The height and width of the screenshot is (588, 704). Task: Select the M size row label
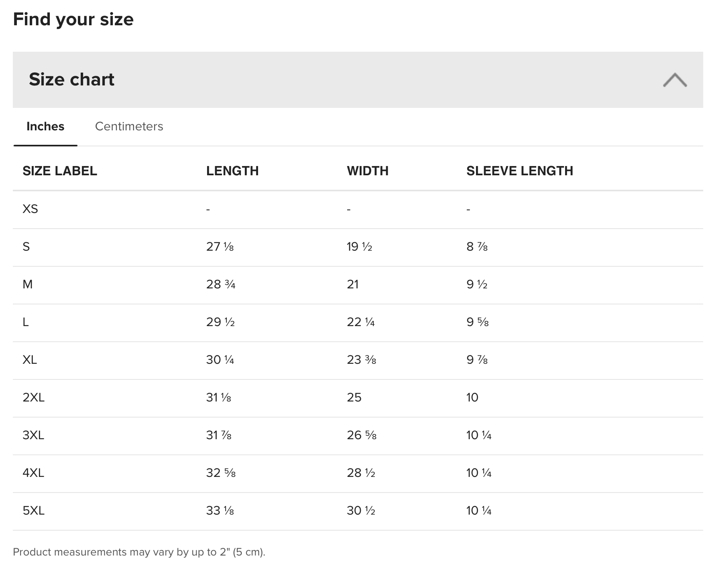28,284
